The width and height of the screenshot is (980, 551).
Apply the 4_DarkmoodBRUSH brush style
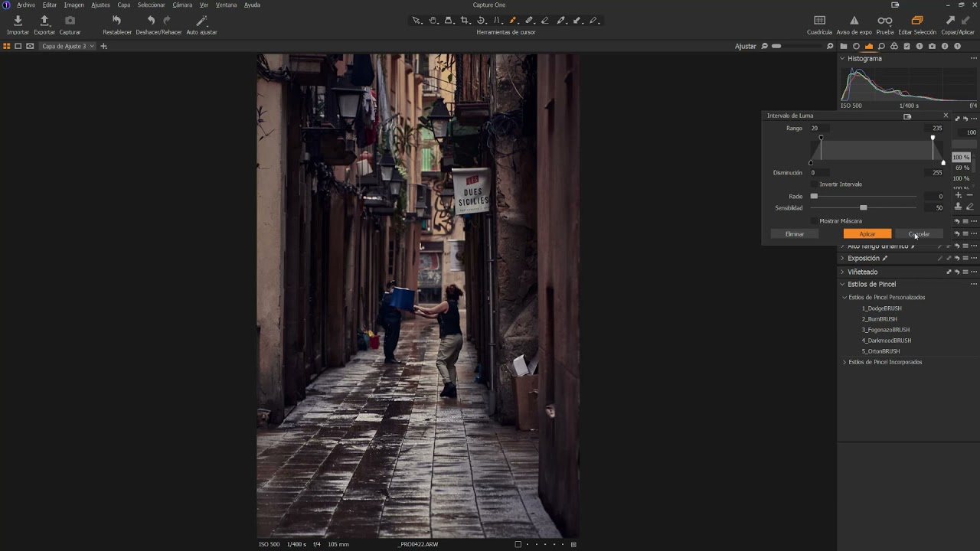(887, 341)
